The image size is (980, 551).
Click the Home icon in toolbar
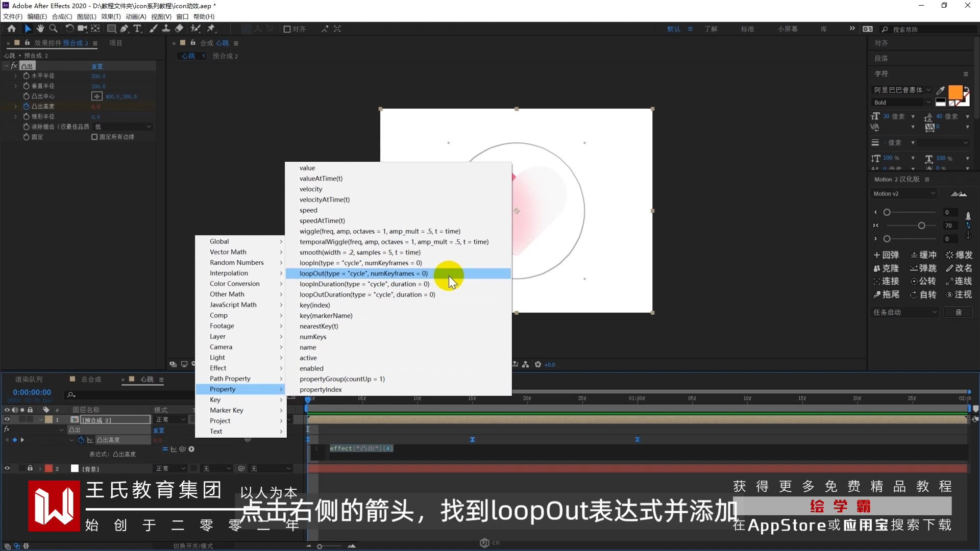(11, 29)
